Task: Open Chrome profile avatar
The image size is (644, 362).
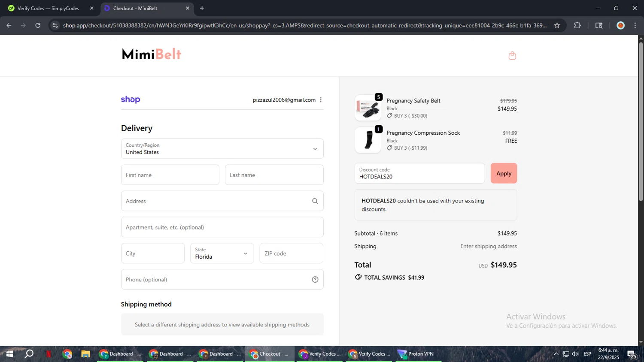Action: tap(620, 25)
